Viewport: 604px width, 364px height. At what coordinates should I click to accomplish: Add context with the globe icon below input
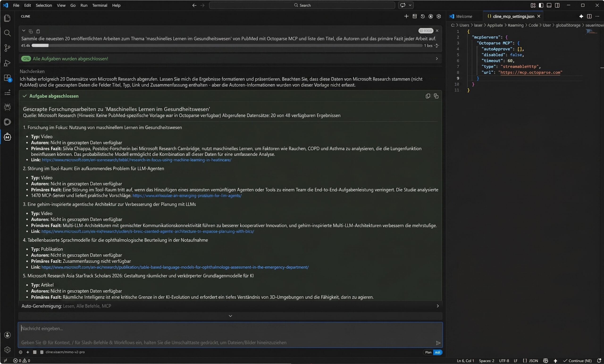pos(21,352)
